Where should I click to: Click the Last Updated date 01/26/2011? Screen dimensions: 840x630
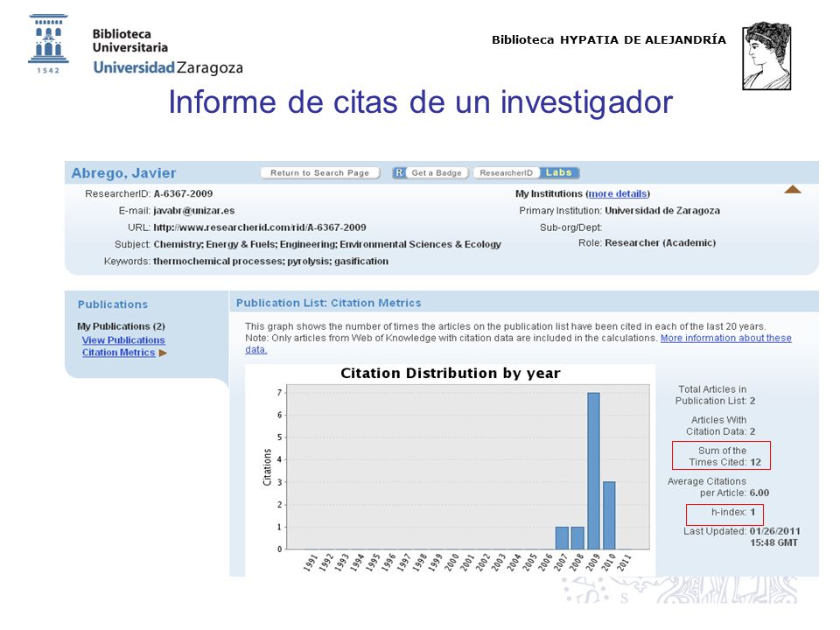tap(774, 531)
